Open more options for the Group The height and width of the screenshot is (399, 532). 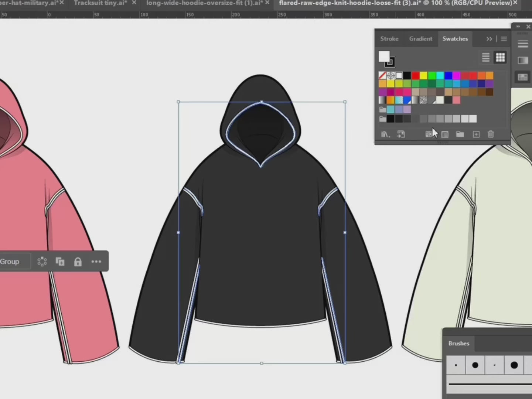click(96, 262)
